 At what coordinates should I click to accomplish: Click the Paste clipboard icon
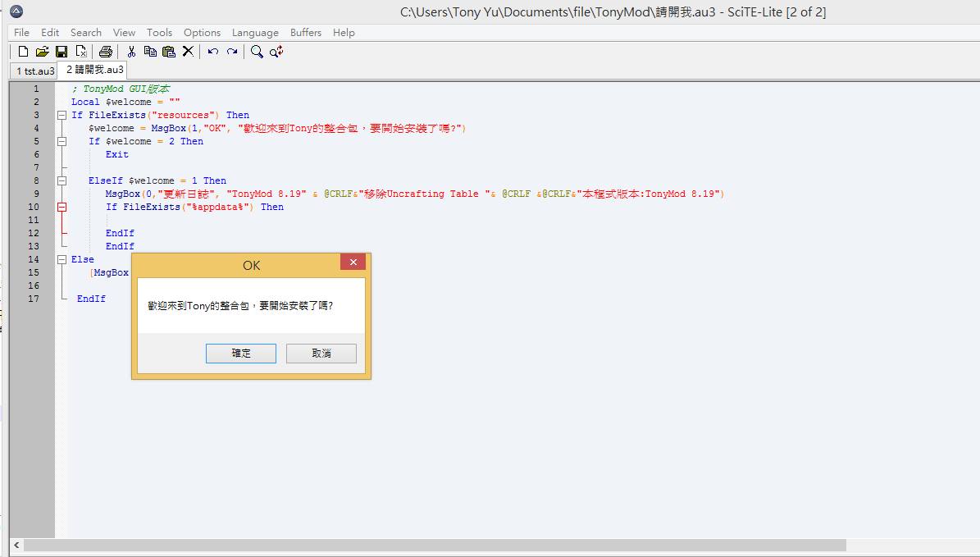point(169,52)
